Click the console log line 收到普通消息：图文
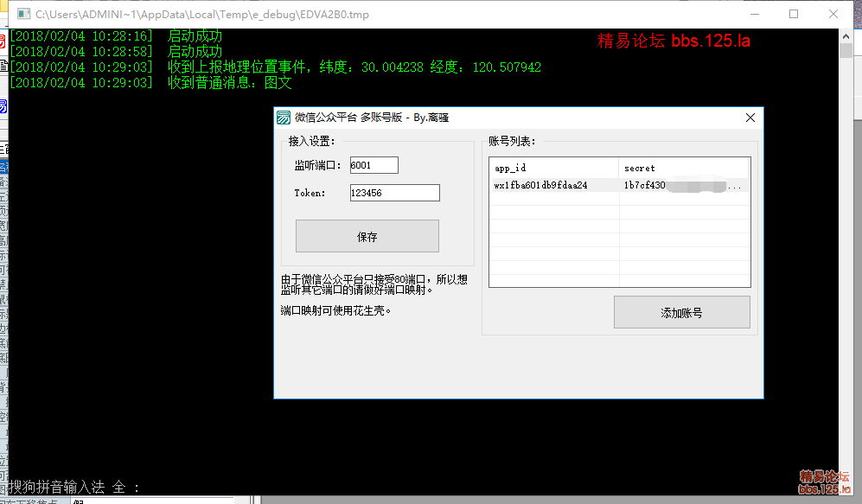The height and width of the screenshot is (504, 862). (x=150, y=83)
